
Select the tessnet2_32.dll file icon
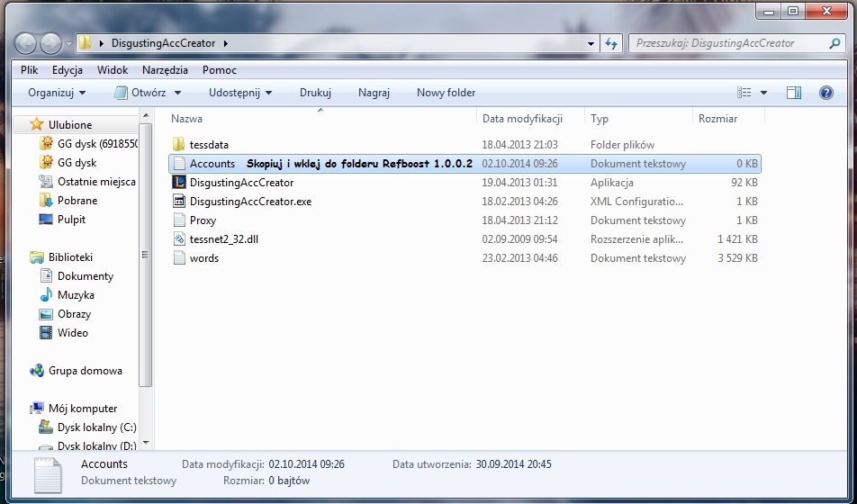179,238
